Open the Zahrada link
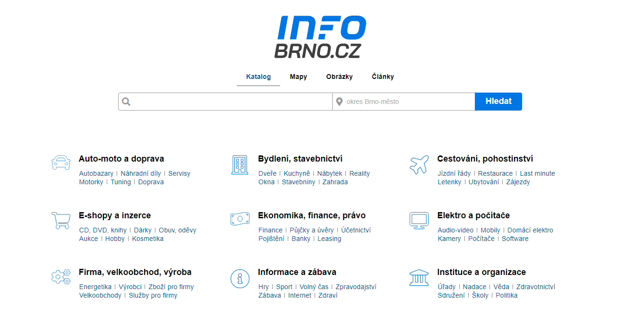The width and height of the screenshot is (644, 317). click(x=335, y=182)
